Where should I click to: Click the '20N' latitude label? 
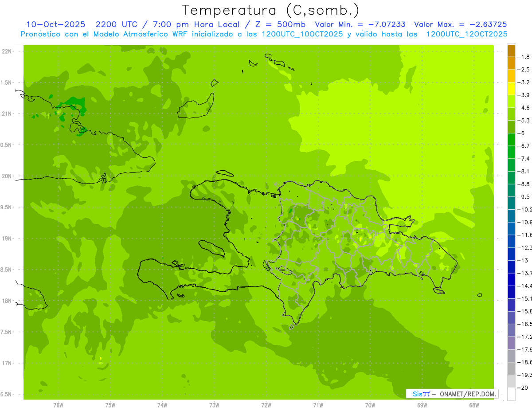click(7, 176)
